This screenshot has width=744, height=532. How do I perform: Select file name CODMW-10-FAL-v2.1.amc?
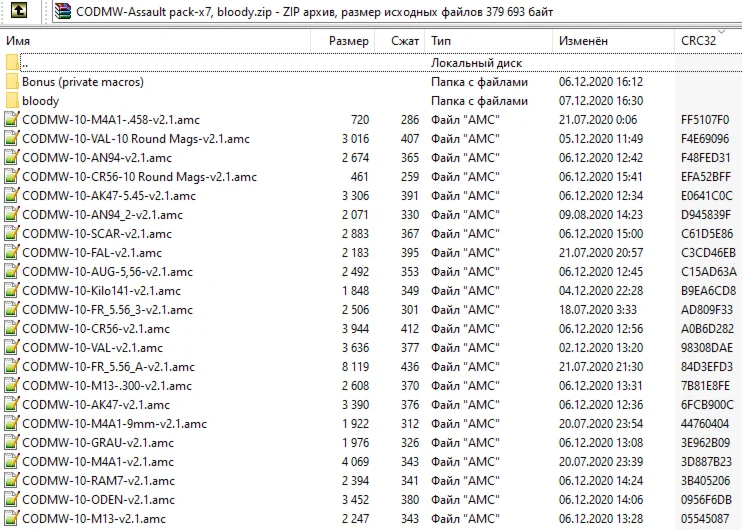92,252
